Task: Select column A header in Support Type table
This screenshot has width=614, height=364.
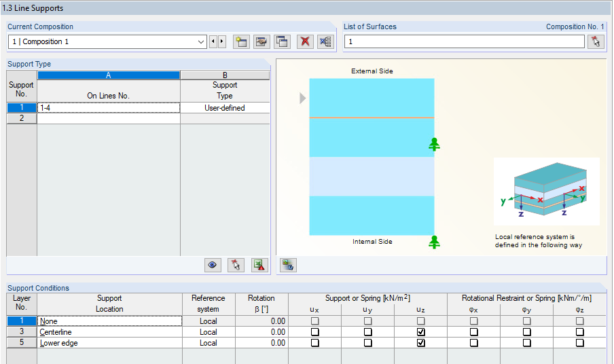Action: [x=109, y=75]
